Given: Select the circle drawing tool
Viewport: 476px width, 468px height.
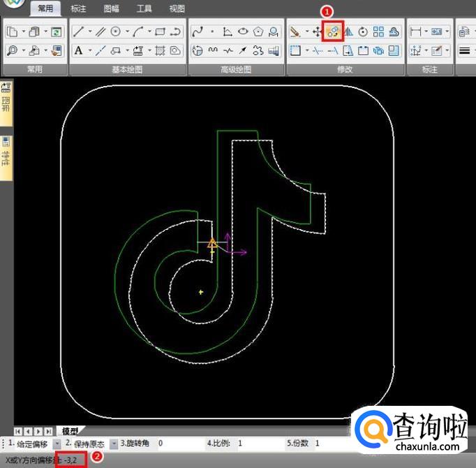Looking at the screenshot, I should click(x=116, y=32).
